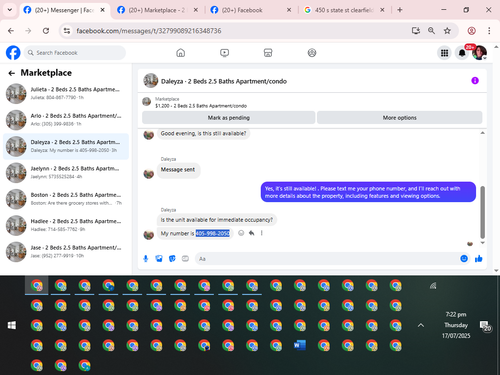
Task: Open the notification center icon in the taskbar
Action: click(x=485, y=326)
